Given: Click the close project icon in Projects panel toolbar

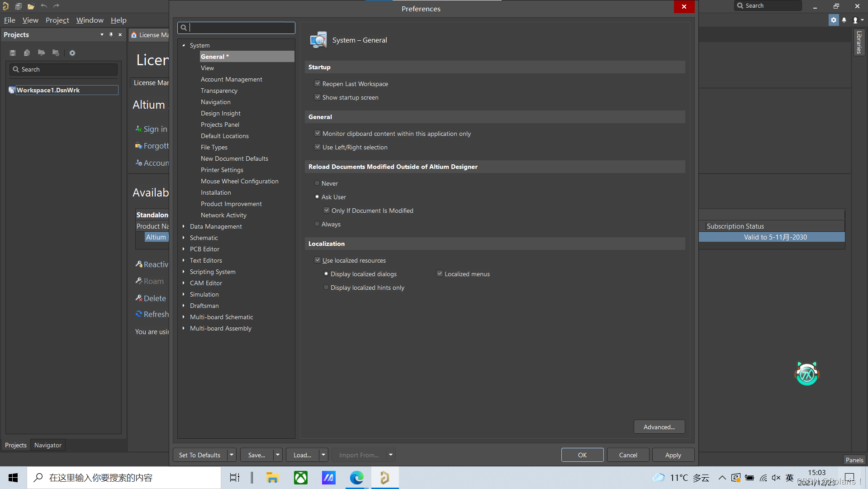Looking at the screenshot, I should (x=56, y=53).
